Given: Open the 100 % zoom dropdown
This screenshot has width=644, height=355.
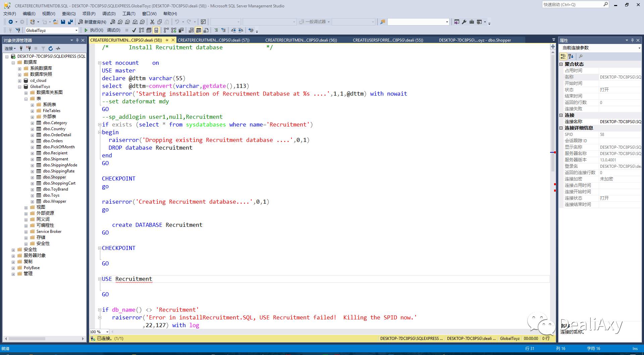Looking at the screenshot, I should (107, 332).
